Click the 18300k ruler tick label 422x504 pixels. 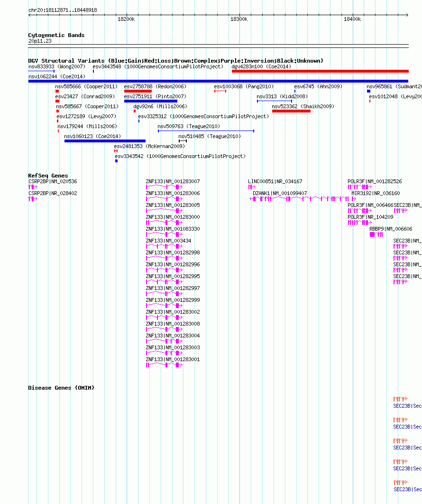click(x=239, y=19)
